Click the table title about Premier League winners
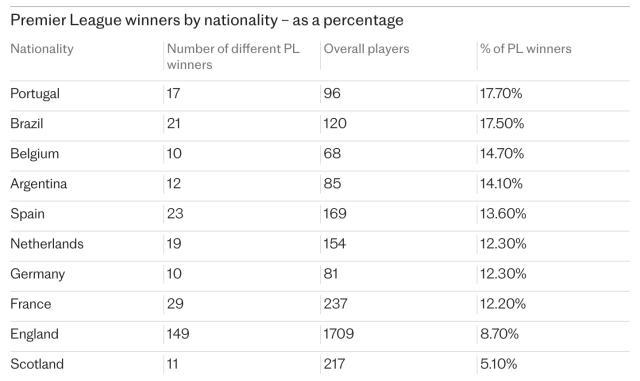 click(207, 20)
